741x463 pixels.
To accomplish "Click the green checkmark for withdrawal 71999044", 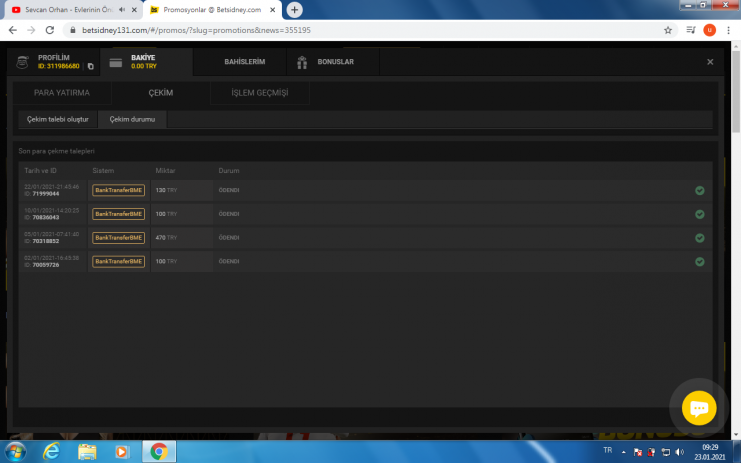I will (x=699, y=190).
